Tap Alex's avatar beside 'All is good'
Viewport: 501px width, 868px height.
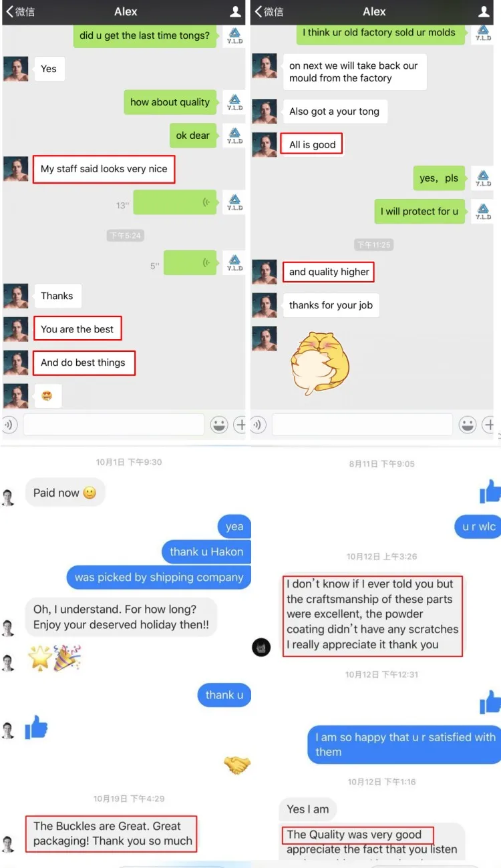265,145
